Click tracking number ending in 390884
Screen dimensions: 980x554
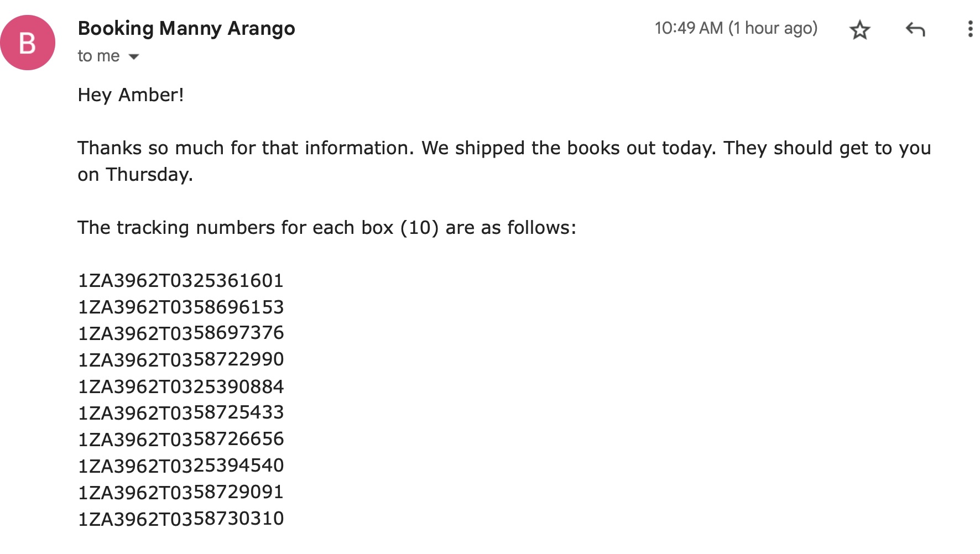tap(180, 386)
